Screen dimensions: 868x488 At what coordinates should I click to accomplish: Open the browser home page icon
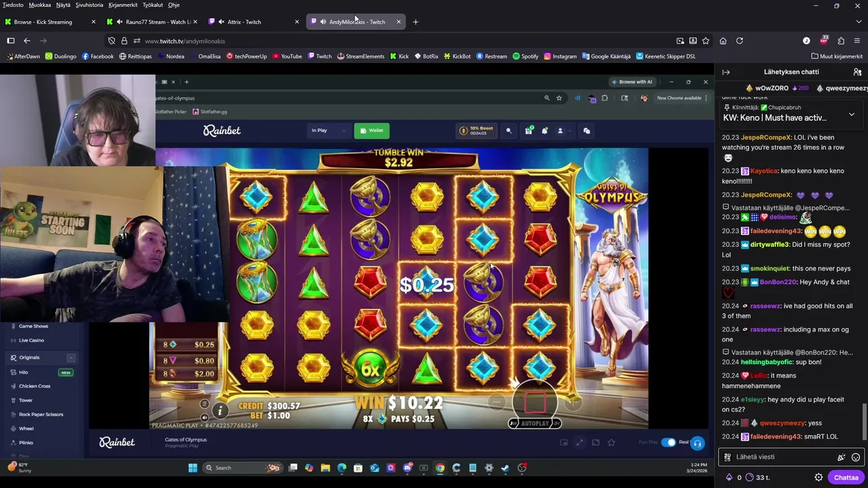tap(723, 41)
